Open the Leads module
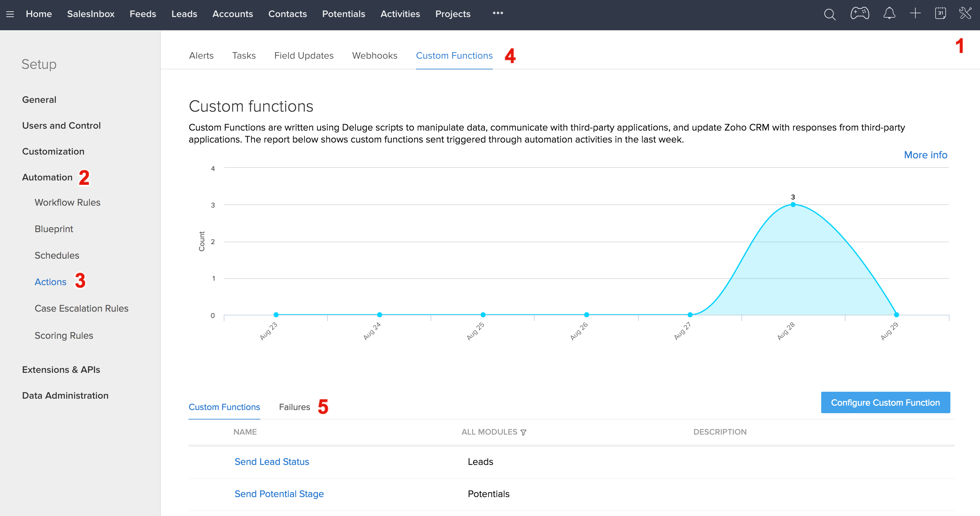Image resolution: width=980 pixels, height=516 pixels. [184, 14]
